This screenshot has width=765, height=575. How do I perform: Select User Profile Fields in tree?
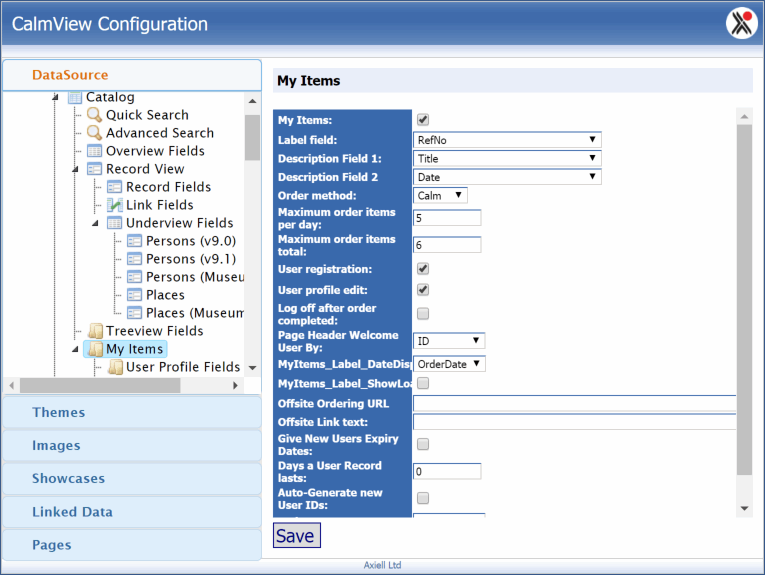(182, 367)
